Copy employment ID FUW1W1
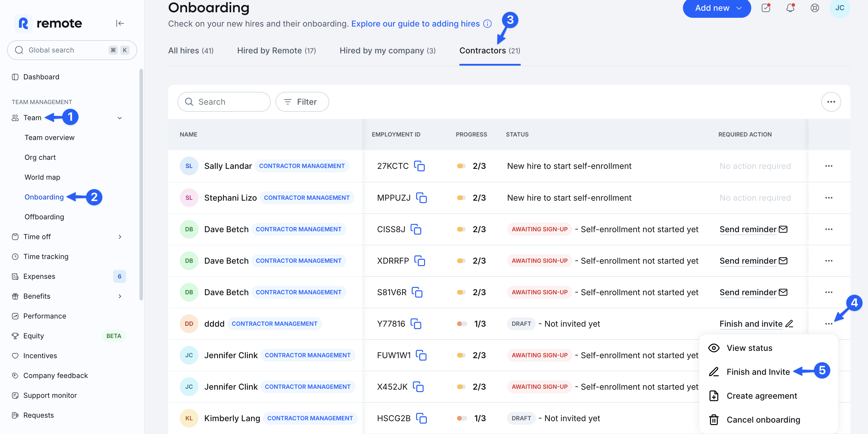The height and width of the screenshot is (434, 868). 421,355
